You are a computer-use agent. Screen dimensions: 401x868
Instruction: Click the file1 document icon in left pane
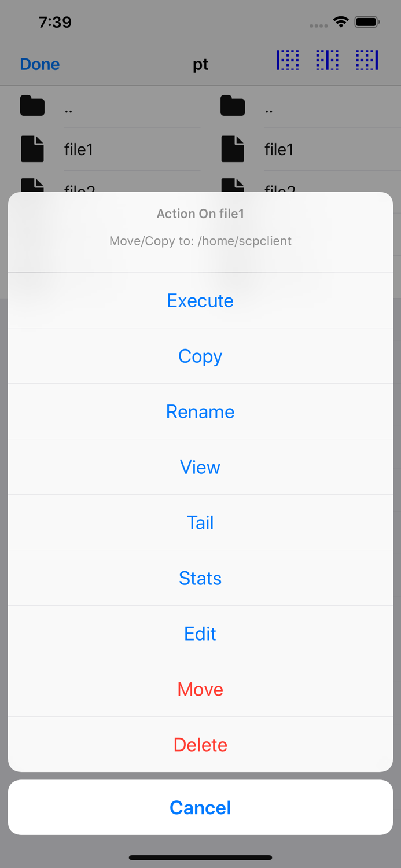32,149
